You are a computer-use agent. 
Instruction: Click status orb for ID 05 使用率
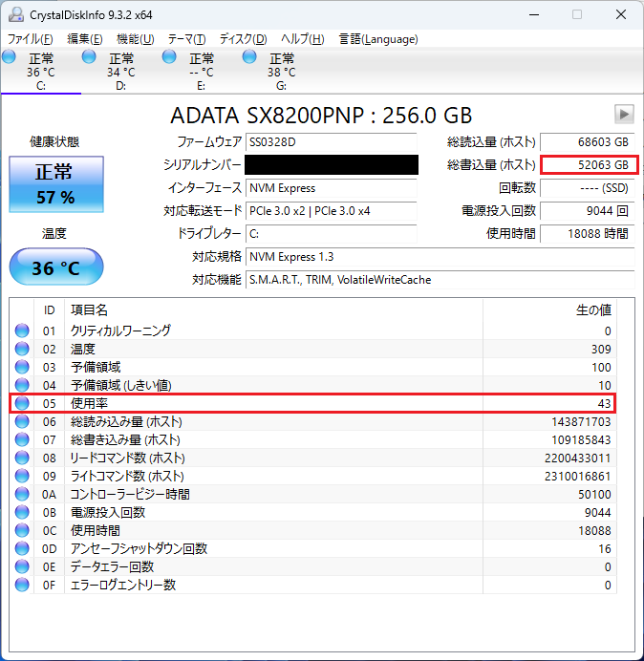[22, 403]
